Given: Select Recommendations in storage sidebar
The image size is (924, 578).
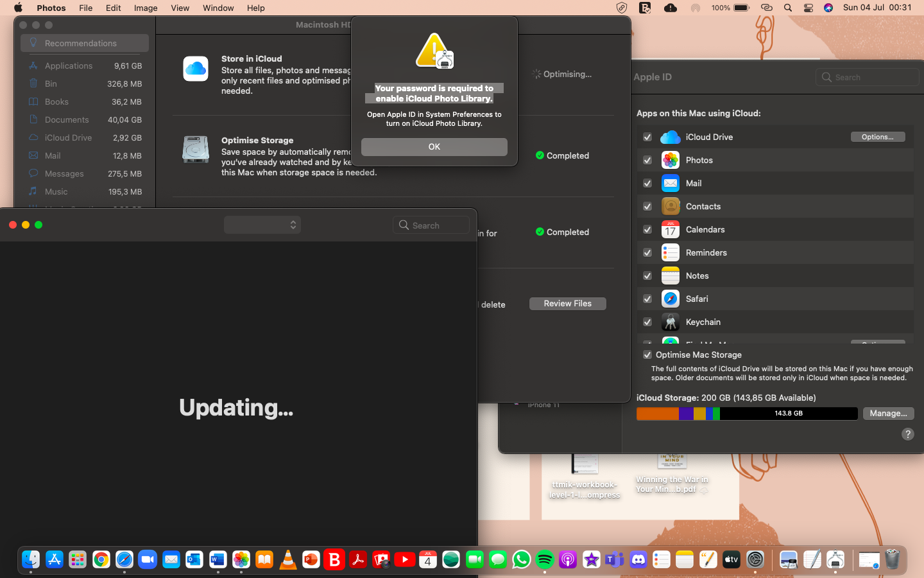Looking at the screenshot, I should [x=85, y=43].
